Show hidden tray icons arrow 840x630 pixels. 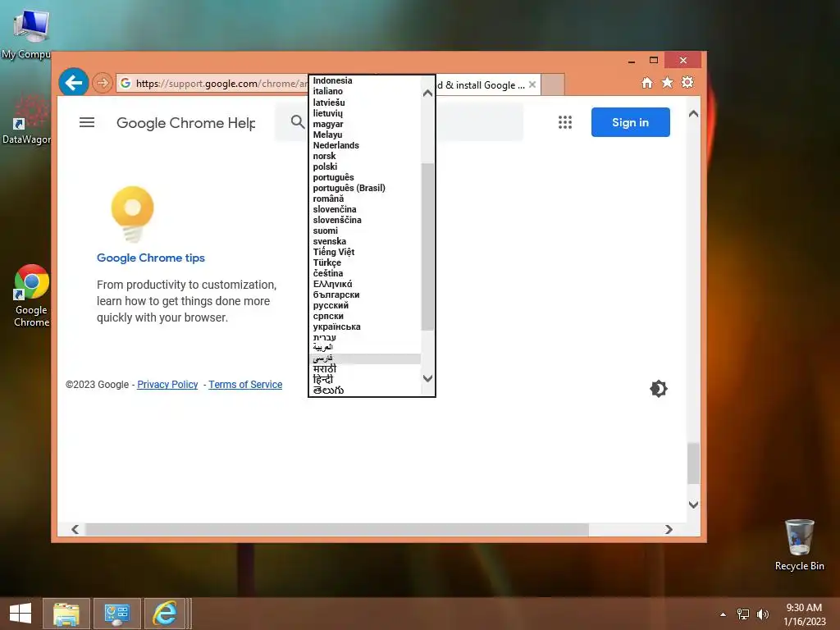pyautogui.click(x=724, y=614)
